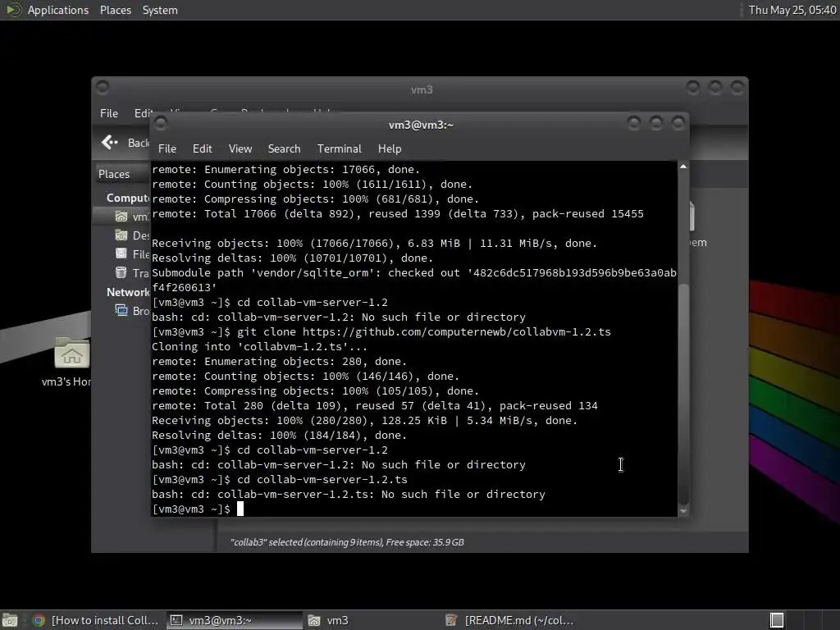Open the terminal's Search menu

click(284, 148)
